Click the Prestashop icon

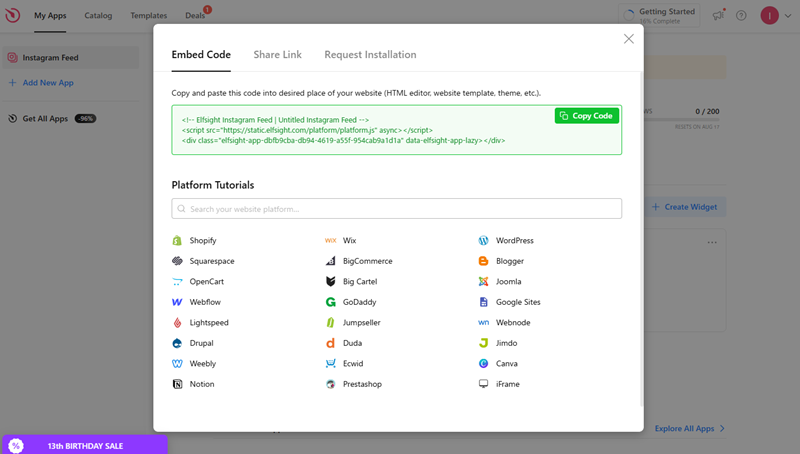point(331,384)
